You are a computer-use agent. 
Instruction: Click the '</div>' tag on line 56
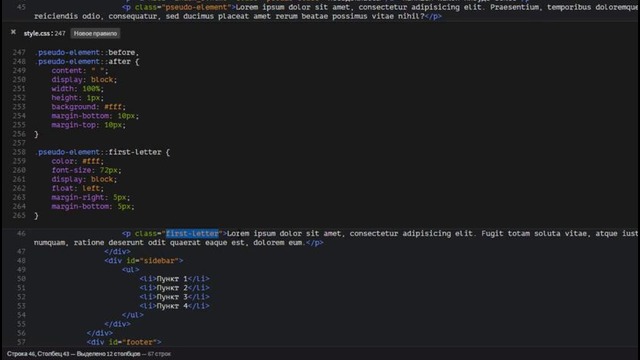pos(100,333)
